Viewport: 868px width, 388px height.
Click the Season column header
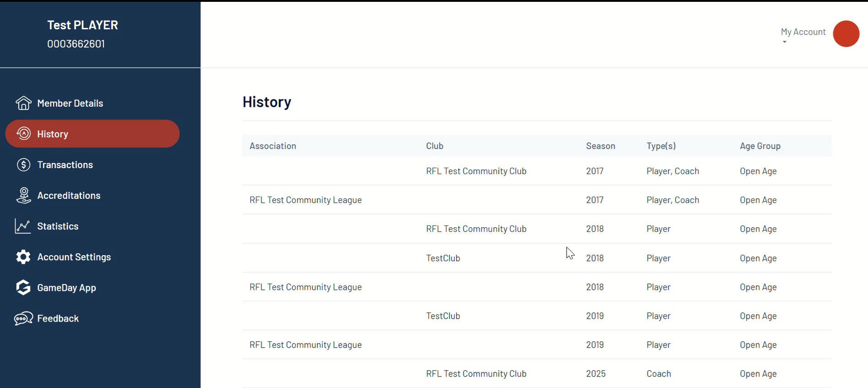pos(600,146)
